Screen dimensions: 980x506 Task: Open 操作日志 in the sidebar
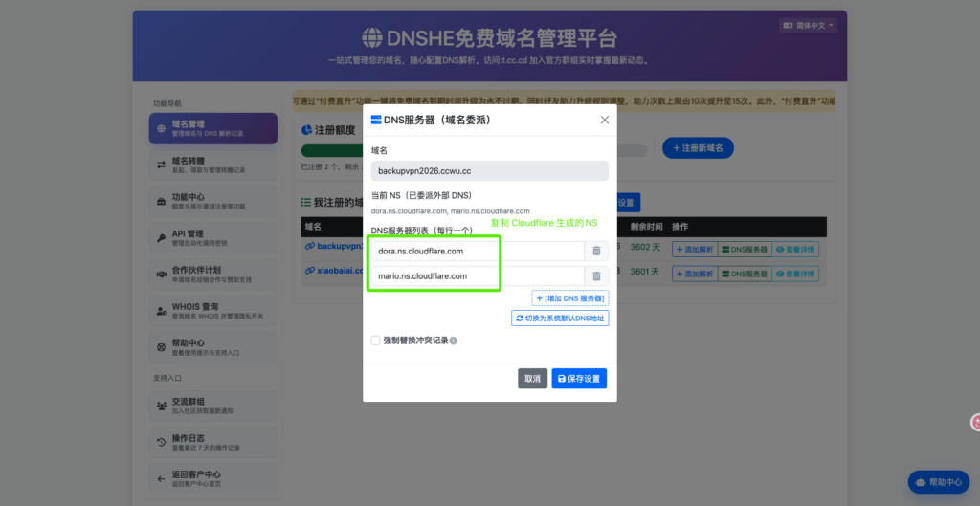[213, 442]
